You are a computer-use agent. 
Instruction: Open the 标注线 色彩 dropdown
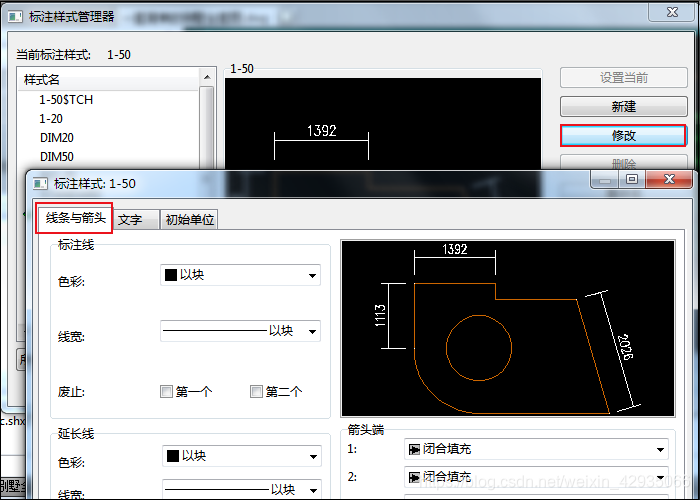click(240, 275)
